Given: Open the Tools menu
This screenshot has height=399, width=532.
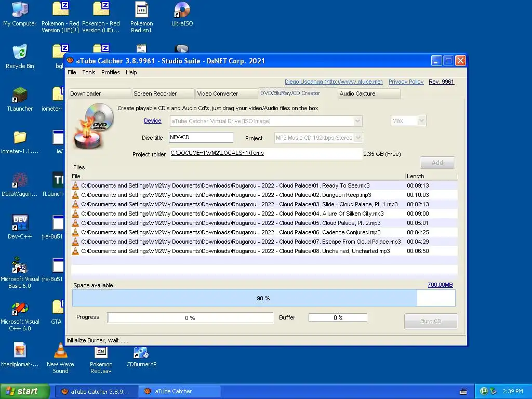Looking at the screenshot, I should point(88,72).
